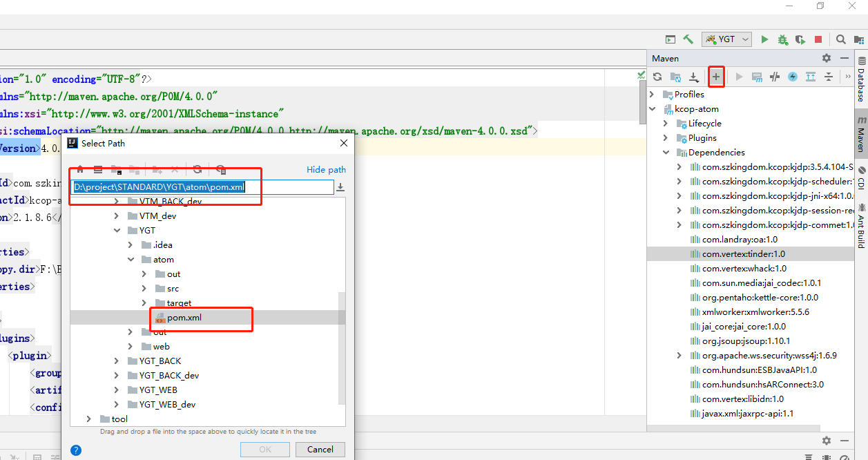Image resolution: width=868 pixels, height=460 pixels.
Task: Jump to project directory icon
Action: pyautogui.click(x=116, y=169)
